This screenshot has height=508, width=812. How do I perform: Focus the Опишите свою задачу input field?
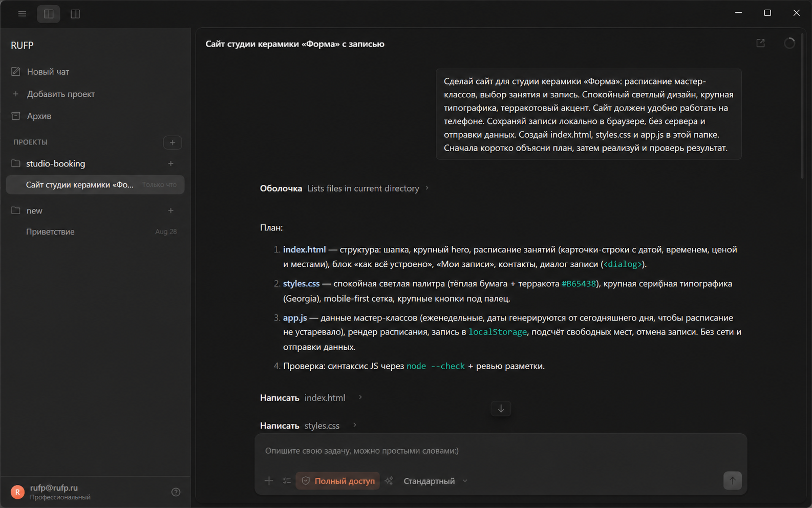pyautogui.click(x=501, y=451)
